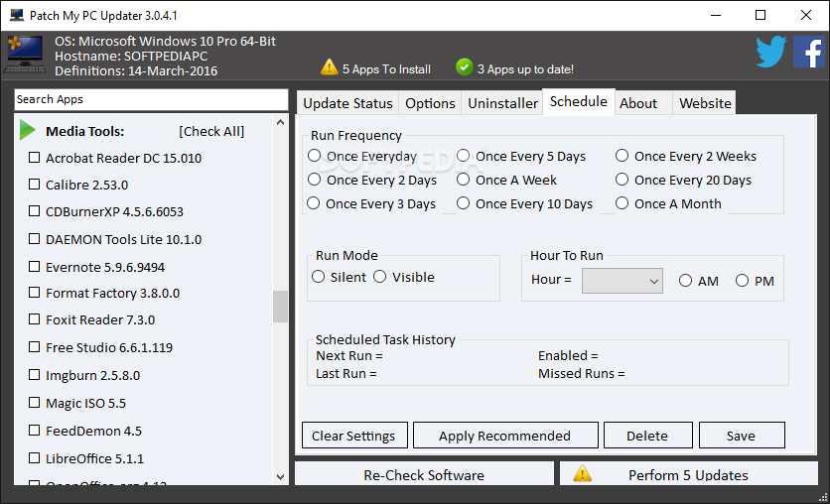Select Once Every 2 Days frequency
The image size is (830, 504).
pyautogui.click(x=314, y=180)
